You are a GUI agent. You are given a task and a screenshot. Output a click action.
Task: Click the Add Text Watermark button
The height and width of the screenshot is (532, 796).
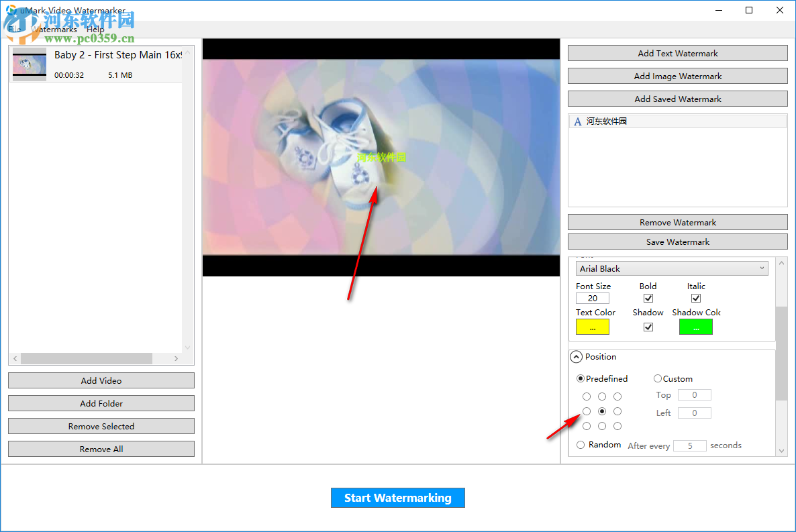(677, 53)
